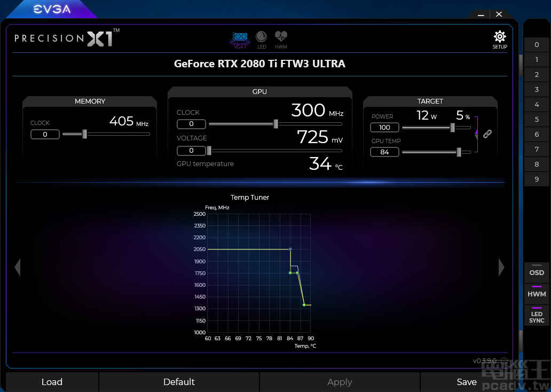Click the GPU temp target field 84
The width and height of the screenshot is (551, 392).
[384, 152]
